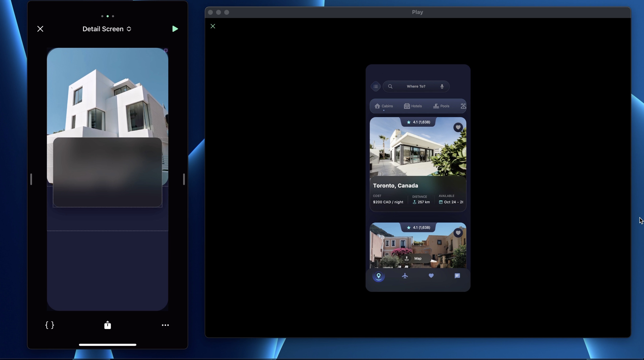Viewport: 644px width, 360px height.
Task: Toggle favorite heart on Toronto card
Action: 458,127
